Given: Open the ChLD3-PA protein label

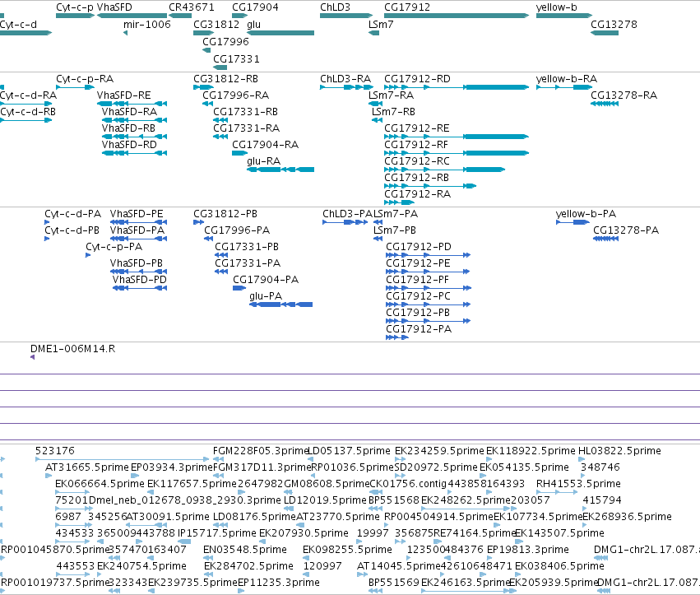Looking at the screenshot, I should [x=348, y=214].
